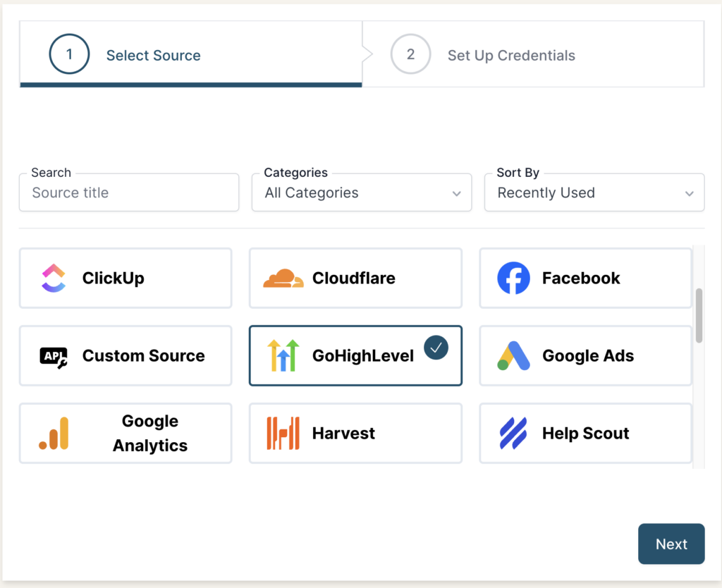The height and width of the screenshot is (588, 722).
Task: Expand the All Categories selector
Action: [x=362, y=192]
